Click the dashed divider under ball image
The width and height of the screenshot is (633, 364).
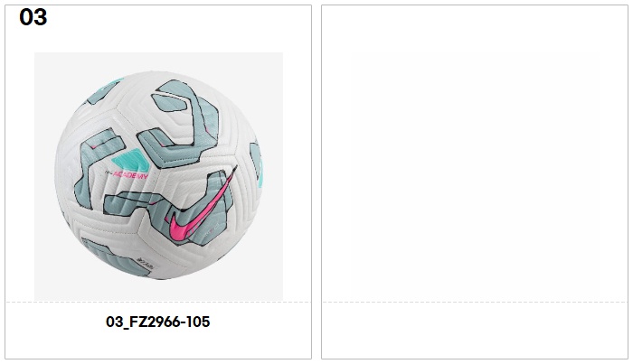coord(158,302)
